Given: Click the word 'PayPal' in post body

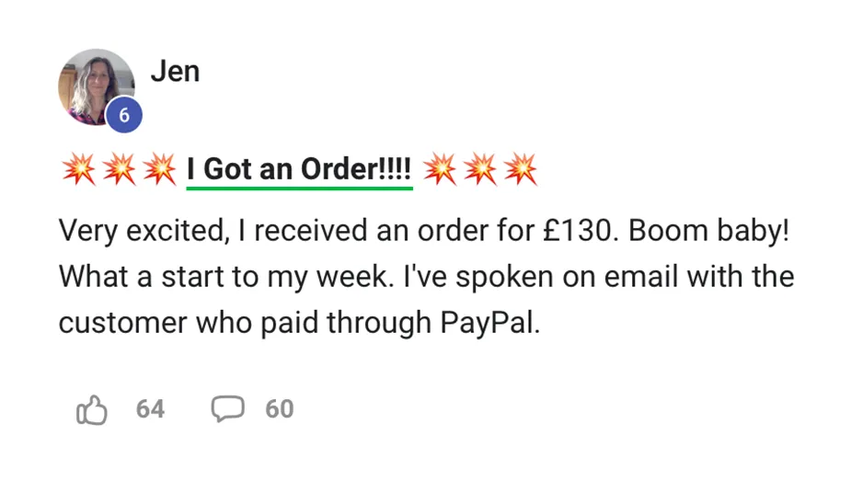Looking at the screenshot, I should 489,324.
